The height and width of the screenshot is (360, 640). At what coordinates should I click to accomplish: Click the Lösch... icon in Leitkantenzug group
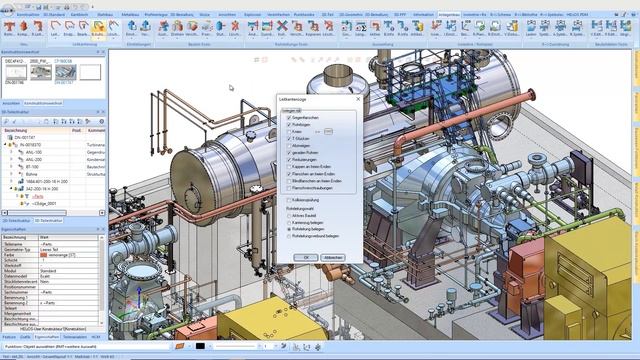[x=113, y=27]
